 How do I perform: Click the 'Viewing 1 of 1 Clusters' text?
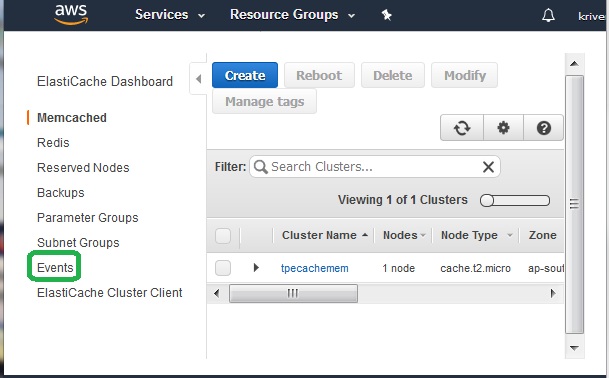coord(403,200)
